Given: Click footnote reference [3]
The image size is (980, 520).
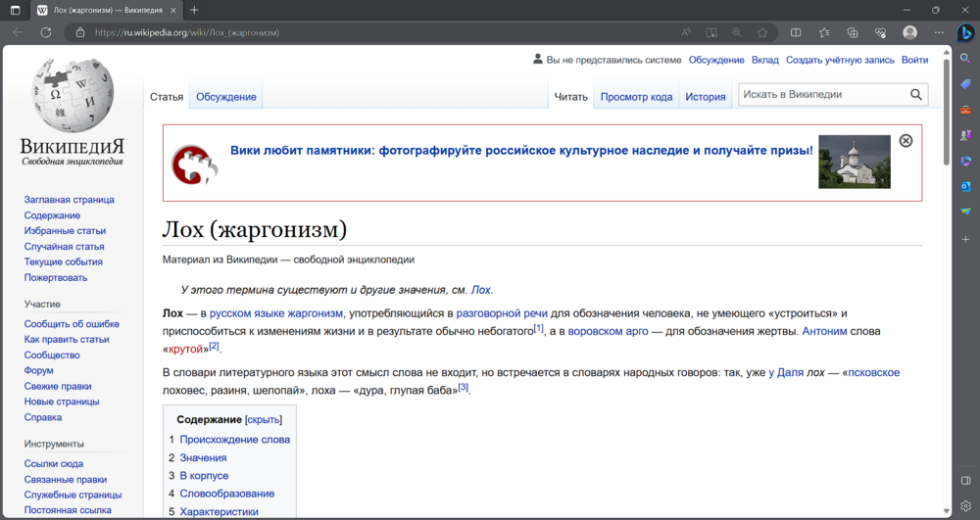Looking at the screenshot, I should click(x=464, y=387).
